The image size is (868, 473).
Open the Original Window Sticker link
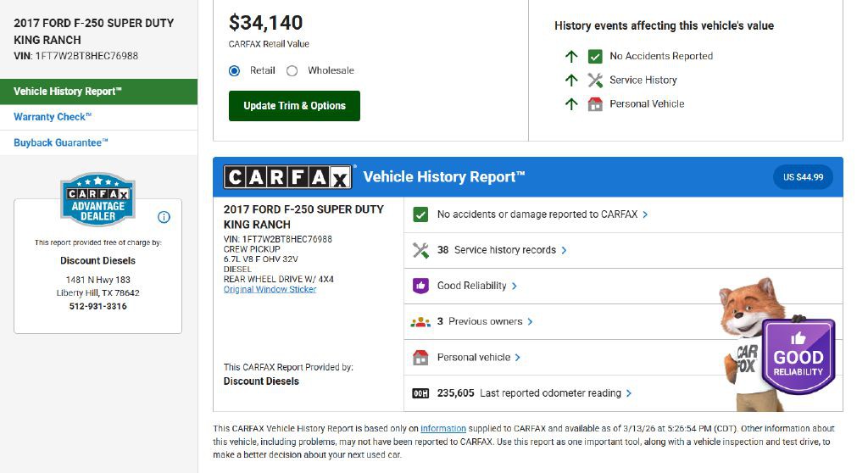click(x=270, y=289)
